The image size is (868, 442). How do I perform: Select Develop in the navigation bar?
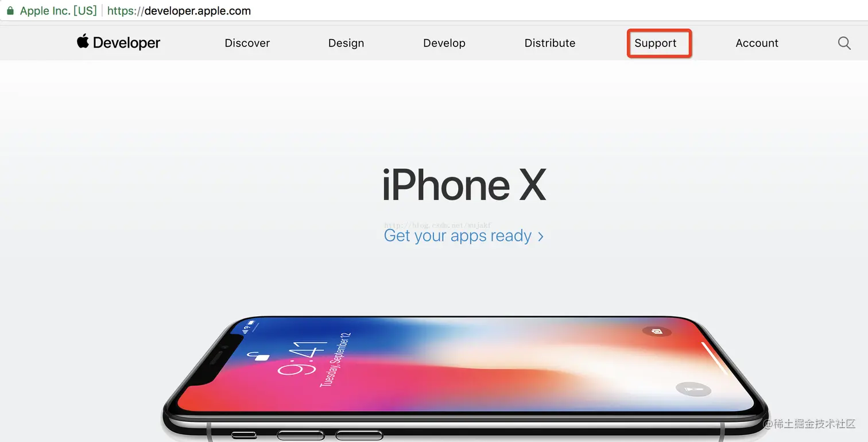click(x=444, y=43)
